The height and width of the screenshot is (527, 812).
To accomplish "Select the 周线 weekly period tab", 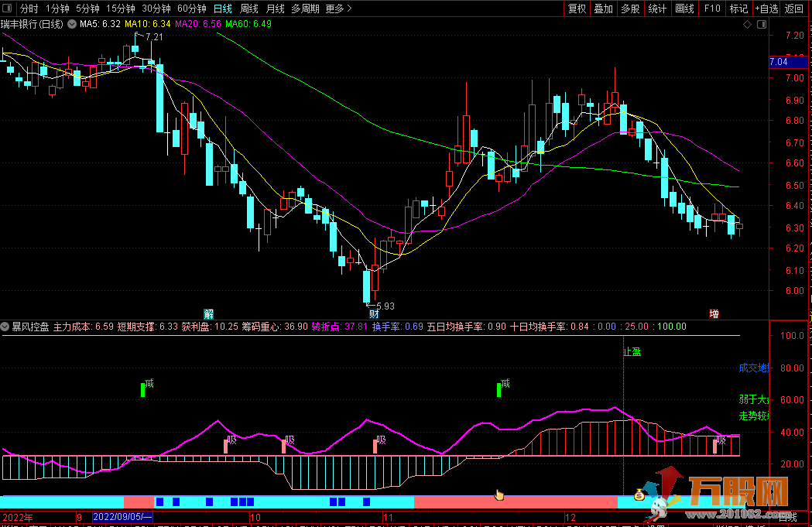I will (249, 9).
